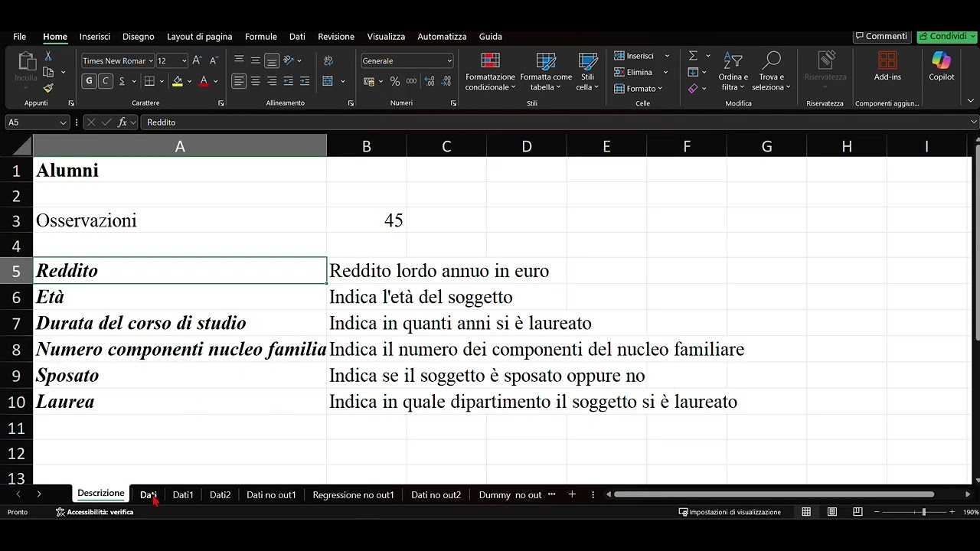Click the Merge and Center icon
The height and width of the screenshot is (551, 980).
pyautogui.click(x=328, y=81)
